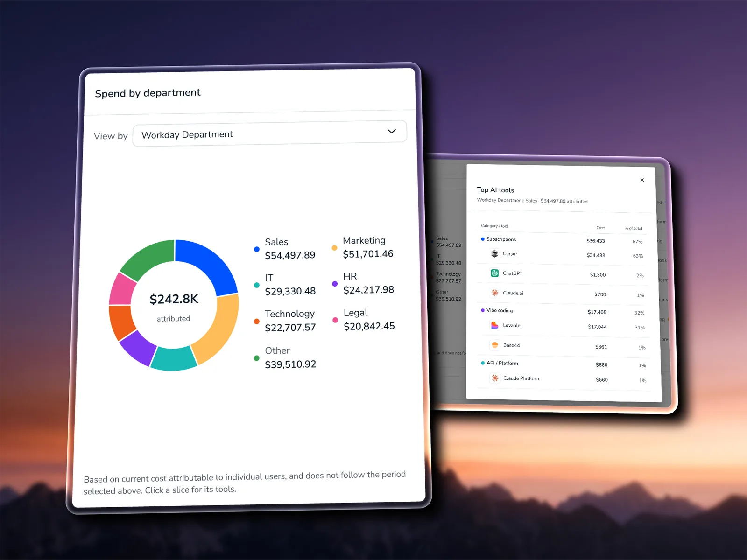Image resolution: width=747 pixels, height=560 pixels.
Task: Click the Technology legend label
Action: pyautogui.click(x=290, y=314)
